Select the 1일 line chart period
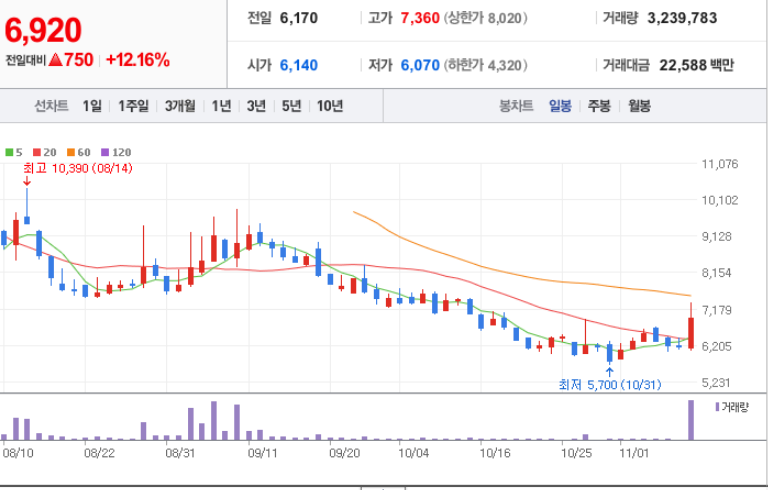This screenshot has height=490, width=768. coord(92,106)
